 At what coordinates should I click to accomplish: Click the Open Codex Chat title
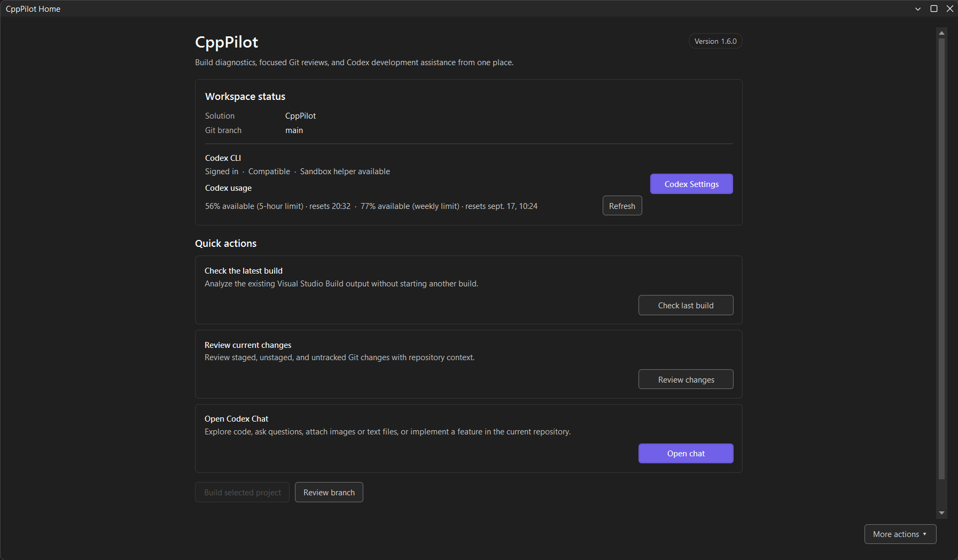coord(236,419)
